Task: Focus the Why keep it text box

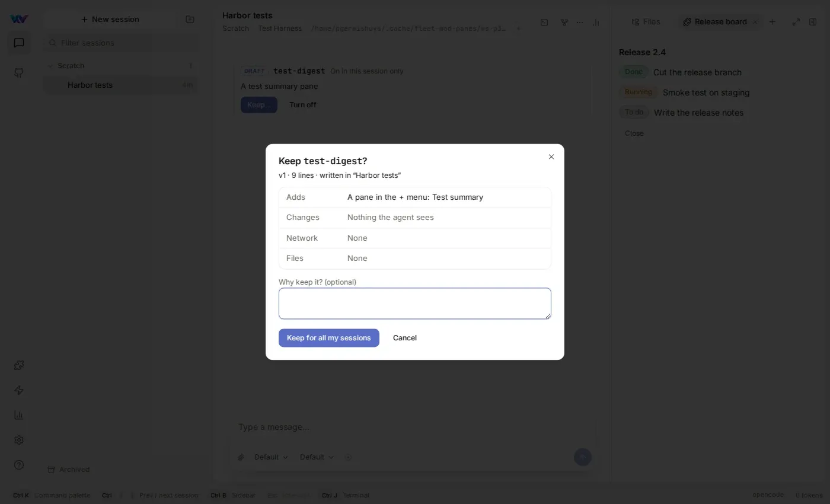Action: tap(415, 304)
